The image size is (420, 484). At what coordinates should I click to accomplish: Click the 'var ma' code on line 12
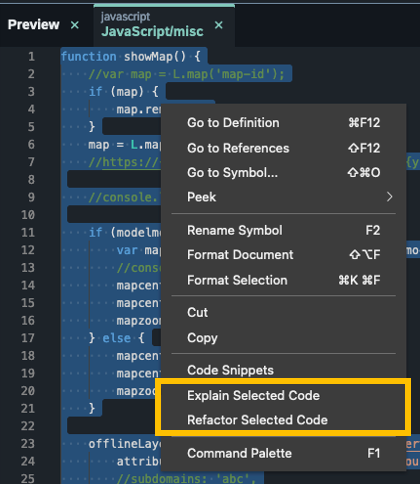pyautogui.click(x=139, y=250)
